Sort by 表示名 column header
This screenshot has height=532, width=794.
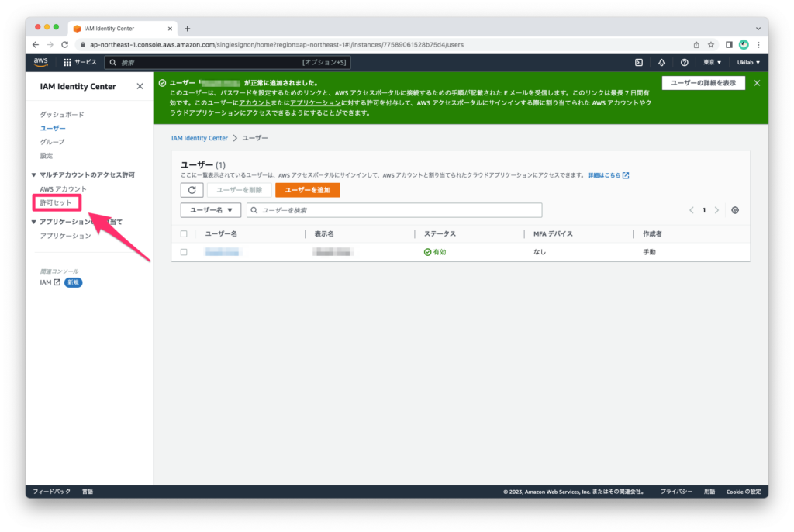tap(324, 233)
